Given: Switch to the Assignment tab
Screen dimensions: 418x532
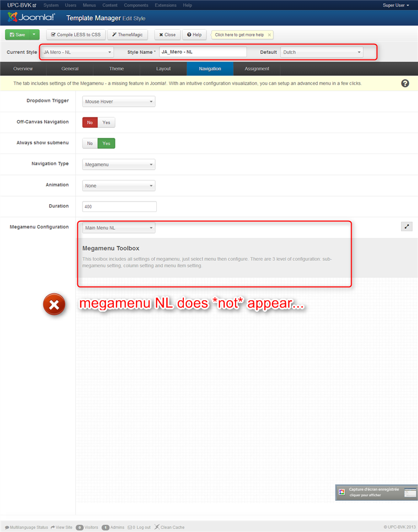Looking at the screenshot, I should pyautogui.click(x=257, y=68).
